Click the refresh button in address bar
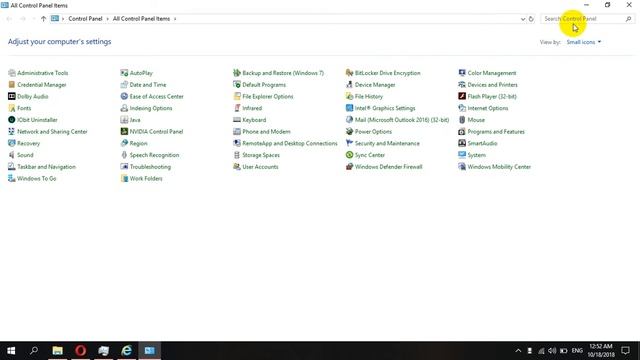The image size is (640, 360). tap(531, 19)
